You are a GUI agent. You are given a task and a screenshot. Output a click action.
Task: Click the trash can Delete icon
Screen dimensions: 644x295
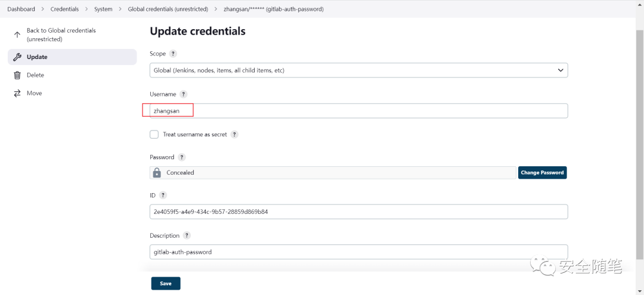click(17, 75)
